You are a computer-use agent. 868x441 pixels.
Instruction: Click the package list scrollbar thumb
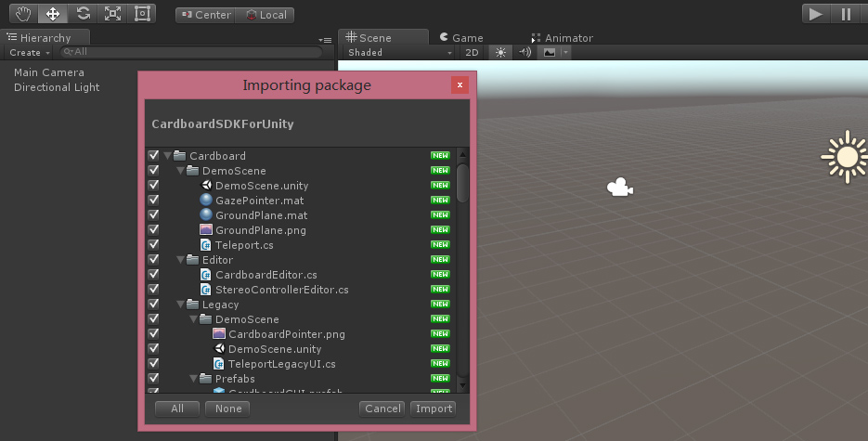coord(463,183)
